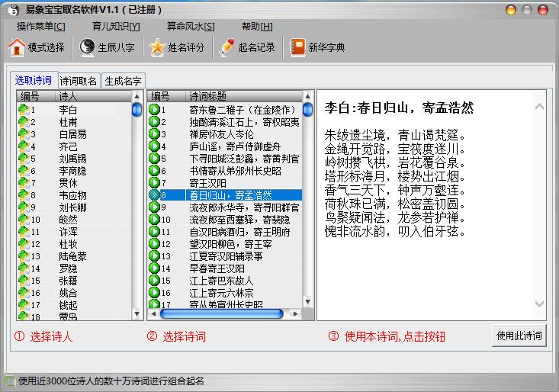Click the poem text panel scroll-down chevron
559x392 pixels.
tap(539, 304)
